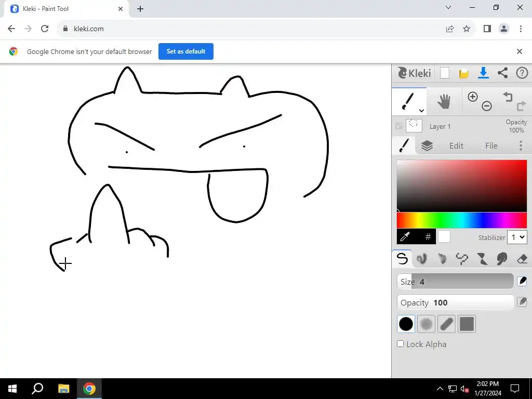Download the drawing with the blue arrow
The width and height of the screenshot is (532, 399).
click(x=483, y=73)
